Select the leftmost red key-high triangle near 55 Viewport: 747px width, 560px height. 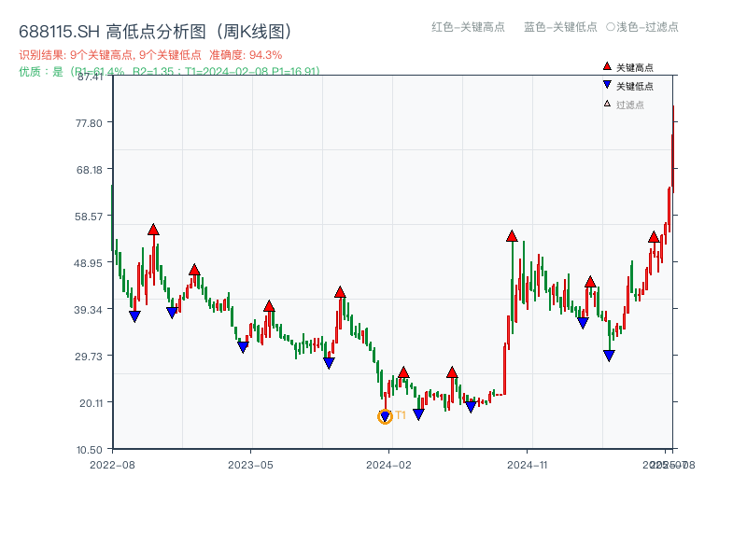click(153, 230)
